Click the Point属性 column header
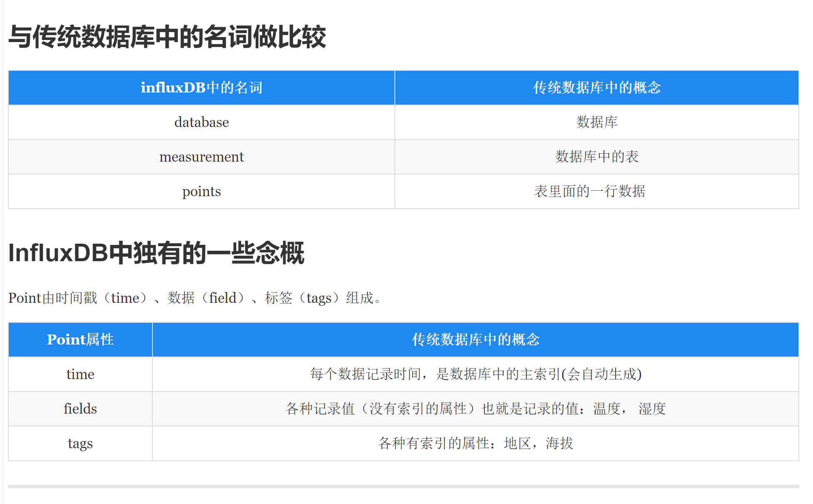This screenshot has height=504, width=813. click(80, 339)
